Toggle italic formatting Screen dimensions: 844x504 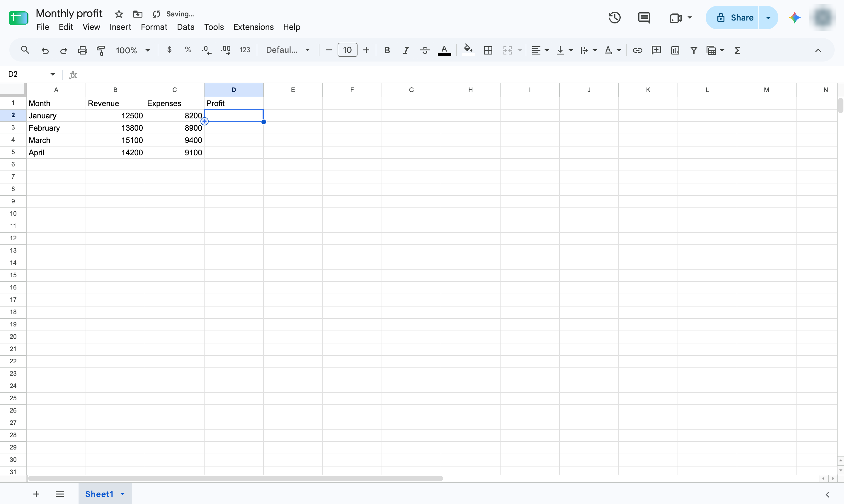(406, 50)
